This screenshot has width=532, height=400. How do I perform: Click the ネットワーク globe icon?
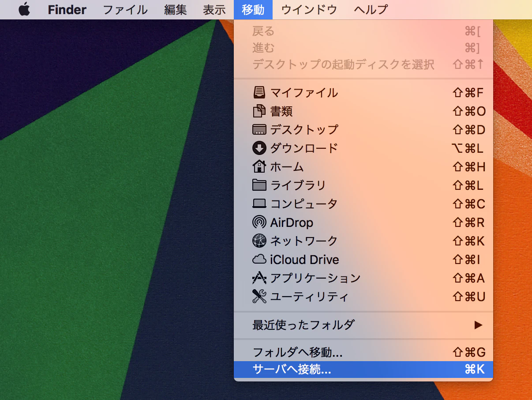point(259,241)
